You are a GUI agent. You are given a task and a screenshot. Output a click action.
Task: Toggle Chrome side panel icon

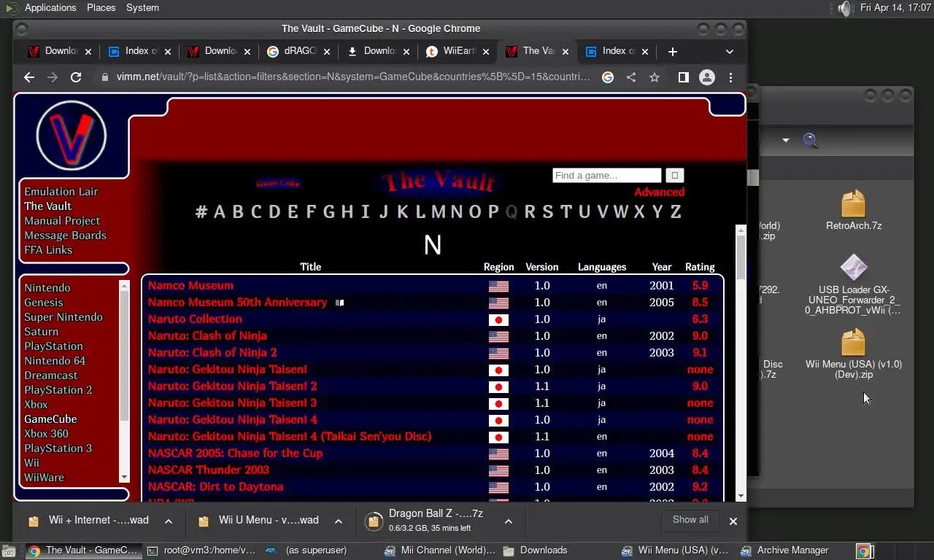click(684, 77)
